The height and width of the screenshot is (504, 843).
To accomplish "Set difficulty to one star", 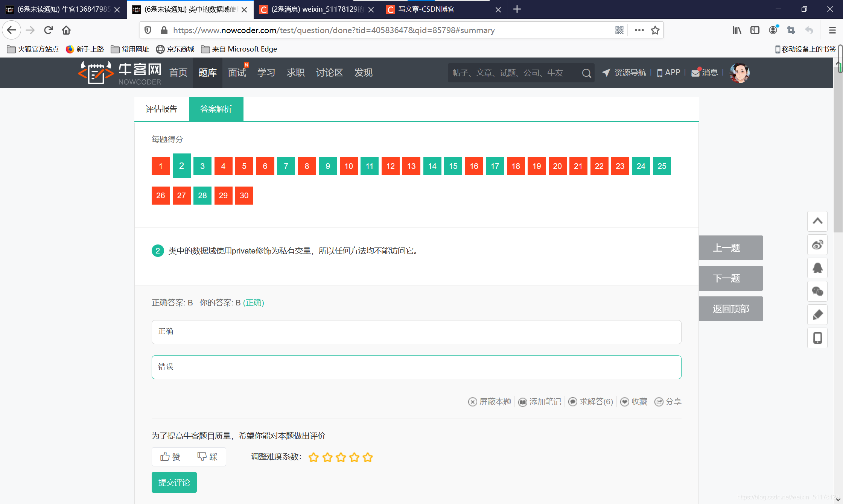I will [x=313, y=457].
